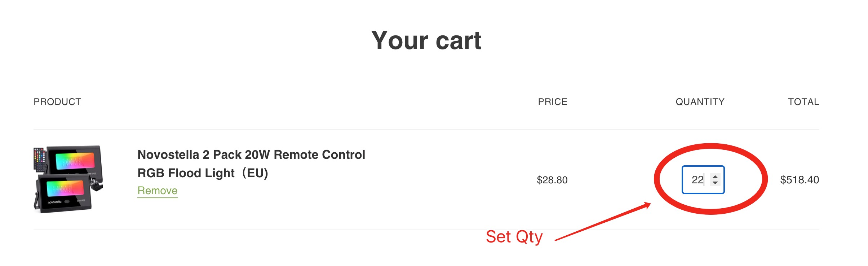Click the PRODUCT column header
The image size is (868, 266).
point(57,102)
